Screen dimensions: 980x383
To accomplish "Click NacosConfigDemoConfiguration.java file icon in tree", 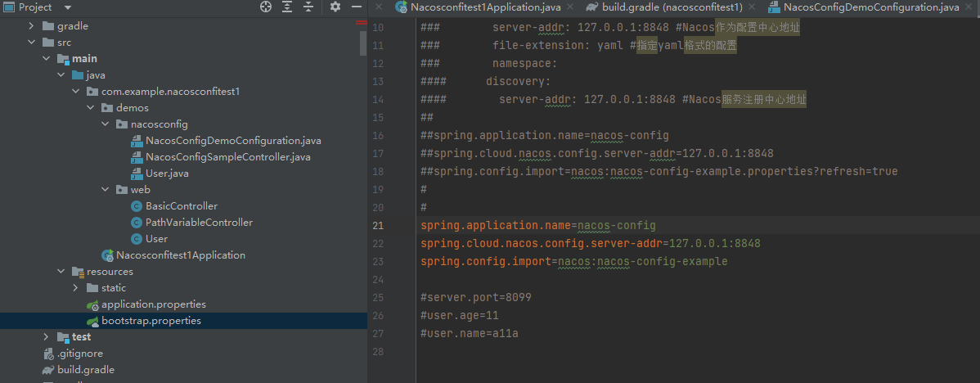I will 137,141.
